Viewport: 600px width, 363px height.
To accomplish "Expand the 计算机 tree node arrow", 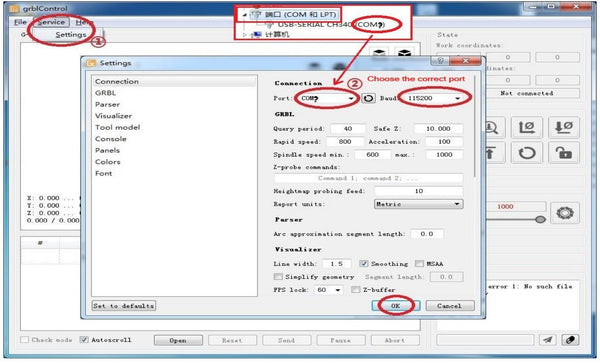I will 245,34.
